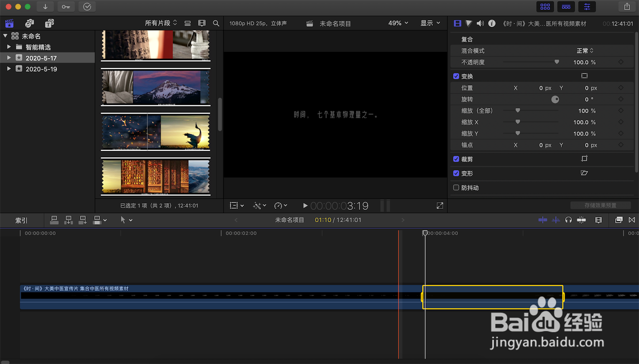Toggle the browser panel layout button
Image resolution: width=639 pixels, height=364 pixels.
coord(545,7)
